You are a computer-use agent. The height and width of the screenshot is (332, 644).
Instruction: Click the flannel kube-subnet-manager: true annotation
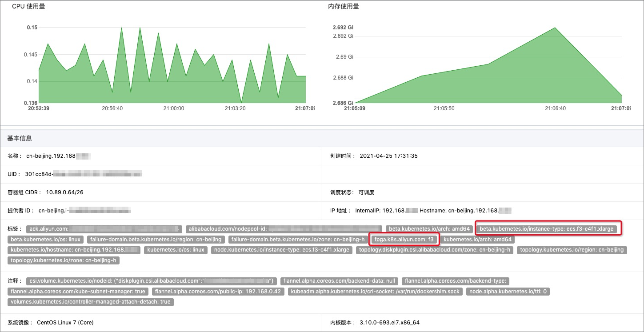pos(78,292)
